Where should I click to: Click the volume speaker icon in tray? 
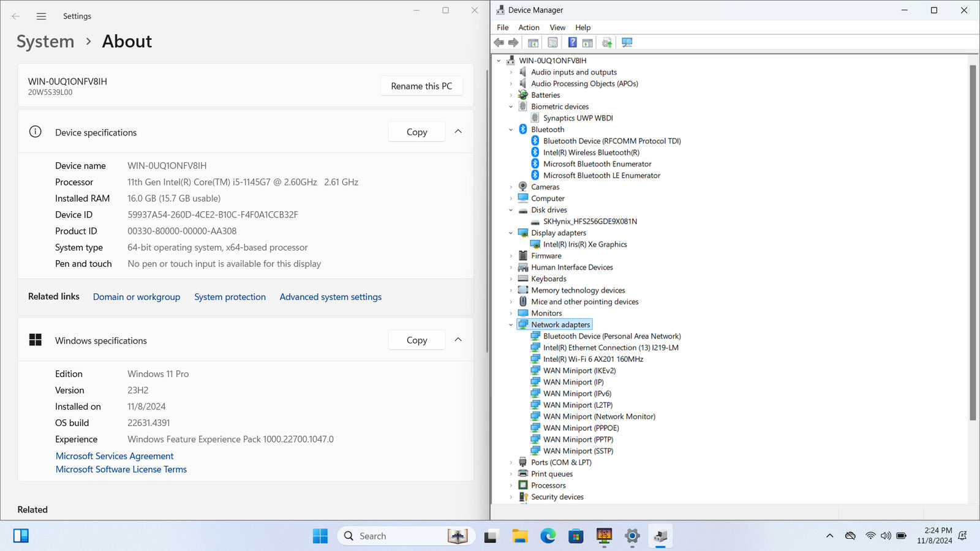click(886, 536)
